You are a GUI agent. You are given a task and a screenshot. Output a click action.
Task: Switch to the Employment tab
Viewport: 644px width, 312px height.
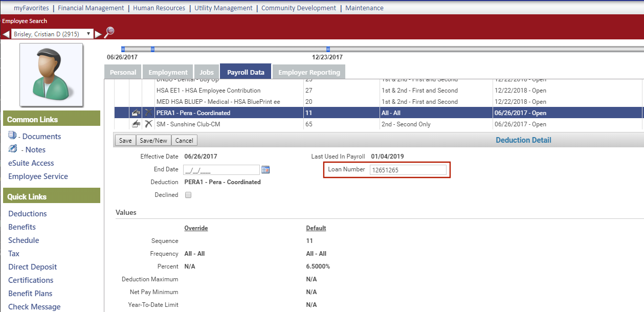(168, 72)
